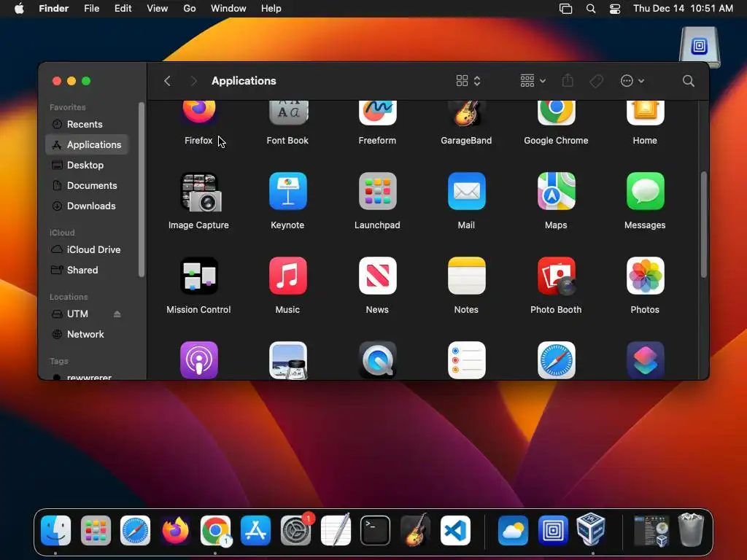Click the Share toolbar button

[x=568, y=80]
